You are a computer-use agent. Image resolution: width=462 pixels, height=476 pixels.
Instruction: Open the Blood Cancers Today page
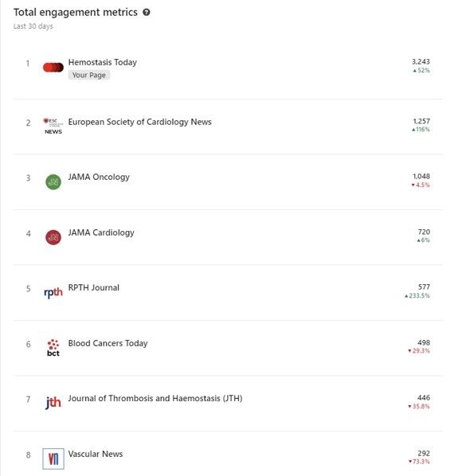click(x=108, y=343)
